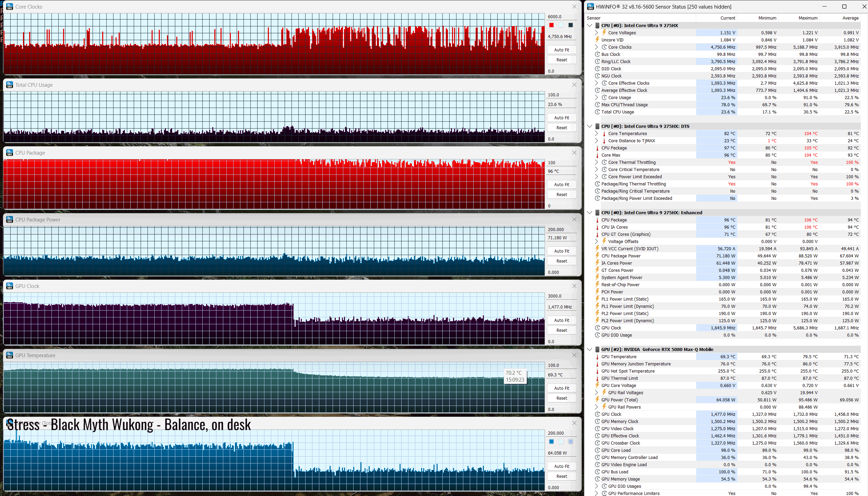Select the Core Power Limit Exceeded row
The width and height of the screenshot is (868, 496).
(x=723, y=177)
